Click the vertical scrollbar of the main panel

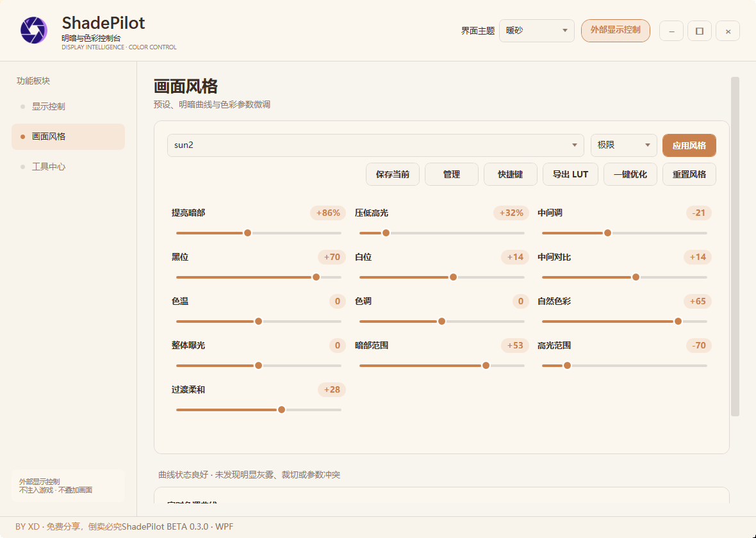(735, 247)
